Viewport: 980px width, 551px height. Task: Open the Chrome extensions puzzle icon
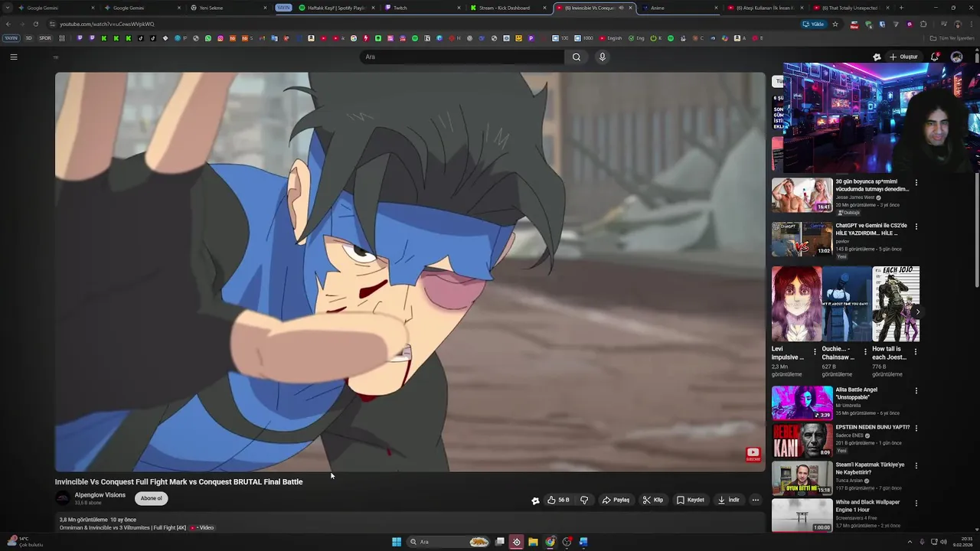tap(923, 24)
